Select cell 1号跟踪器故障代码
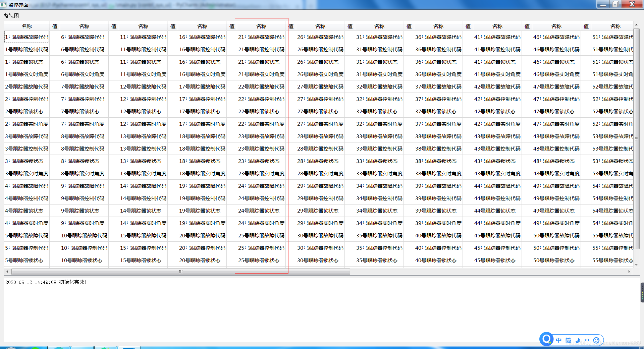This screenshot has height=349, width=644. tap(27, 37)
